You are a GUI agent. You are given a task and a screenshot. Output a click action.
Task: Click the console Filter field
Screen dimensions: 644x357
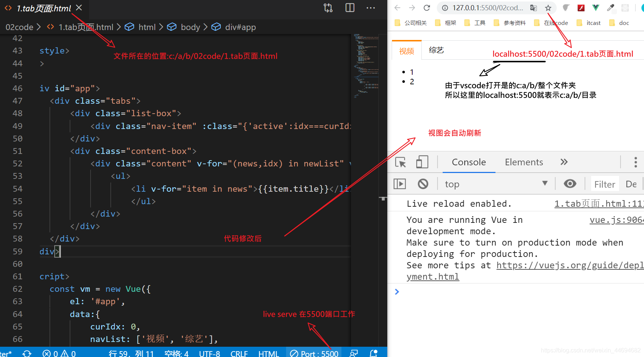pyautogui.click(x=604, y=184)
